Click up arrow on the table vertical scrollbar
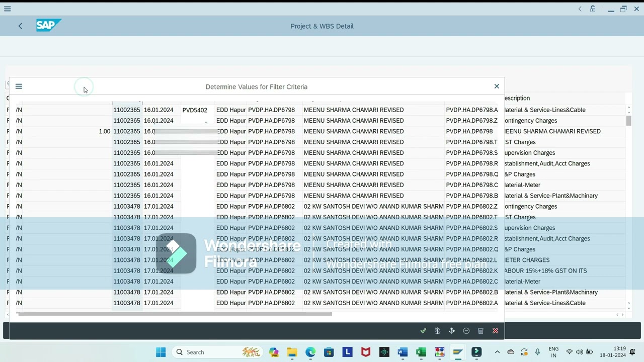Viewport: 644px width, 362px height. 629,108
